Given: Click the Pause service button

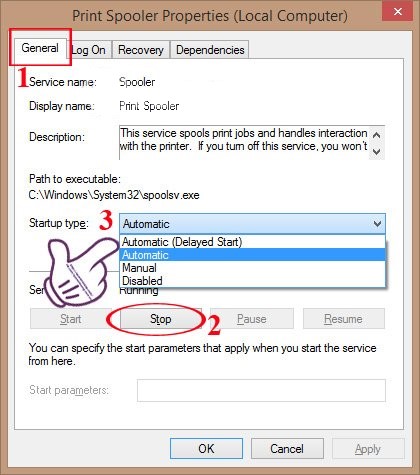Looking at the screenshot, I should [x=252, y=319].
